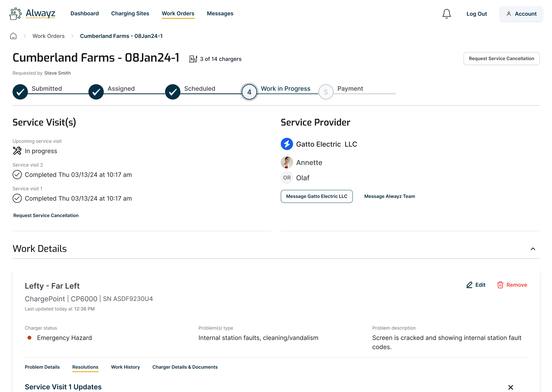
Task: Click the chargers count icon
Action: pos(193,59)
